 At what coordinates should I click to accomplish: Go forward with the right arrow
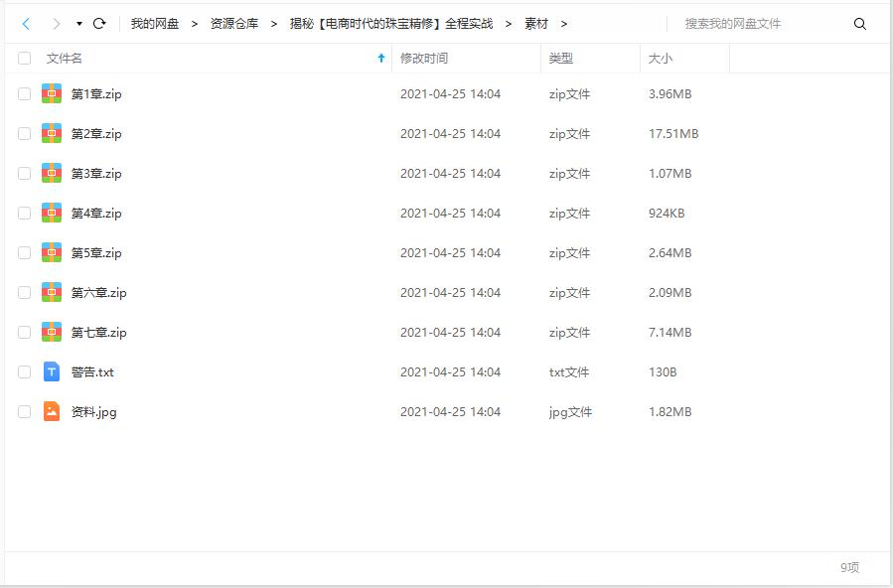56,23
